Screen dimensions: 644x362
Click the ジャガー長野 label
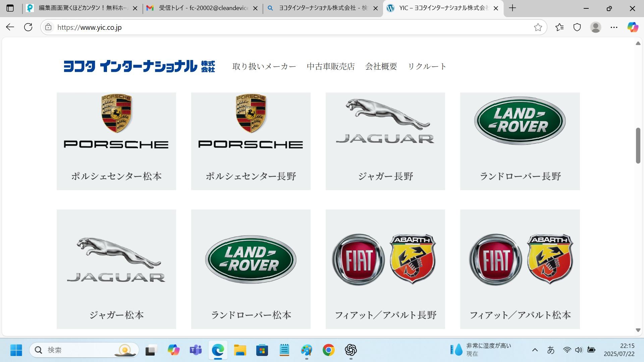pos(385,176)
